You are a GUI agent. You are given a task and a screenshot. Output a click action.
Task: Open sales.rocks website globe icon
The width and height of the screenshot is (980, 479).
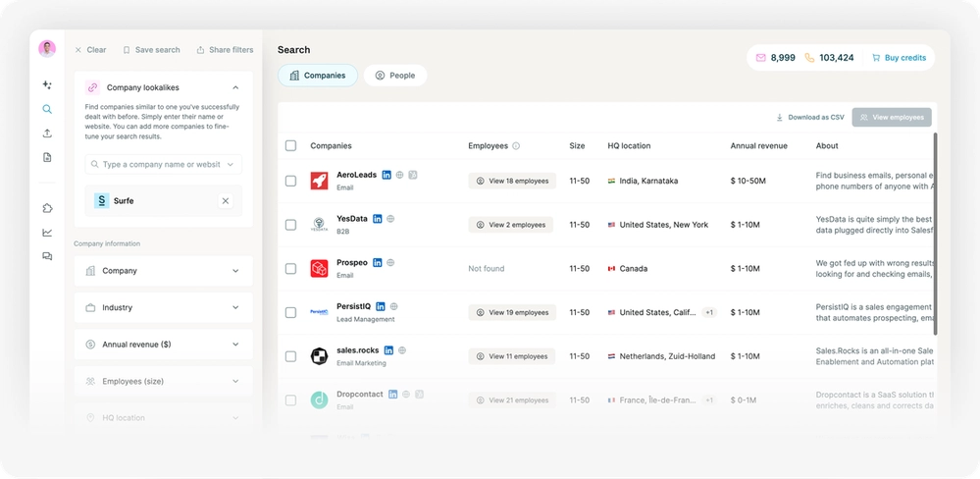point(402,350)
